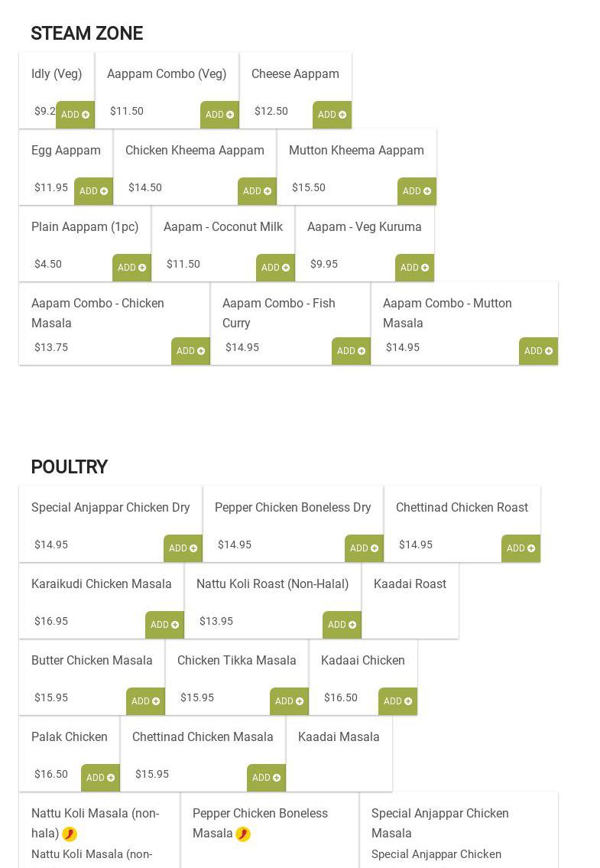Click chili icon beside Pepper Chicken Boneless Masala
Image resolution: width=600 pixels, height=868 pixels.
pyautogui.click(x=243, y=834)
